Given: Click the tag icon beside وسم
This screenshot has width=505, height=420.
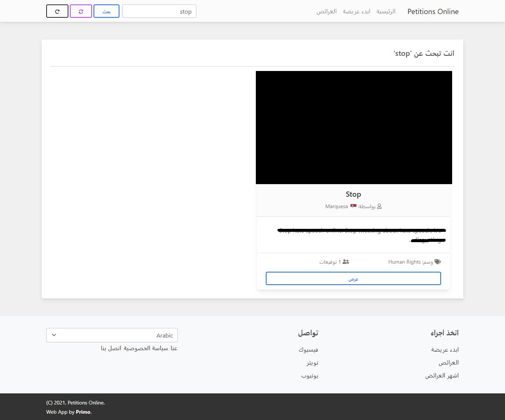Looking at the screenshot, I should pos(438,262).
